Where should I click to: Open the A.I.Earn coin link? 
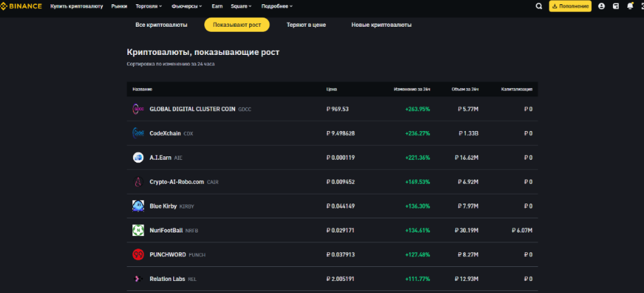(x=160, y=158)
